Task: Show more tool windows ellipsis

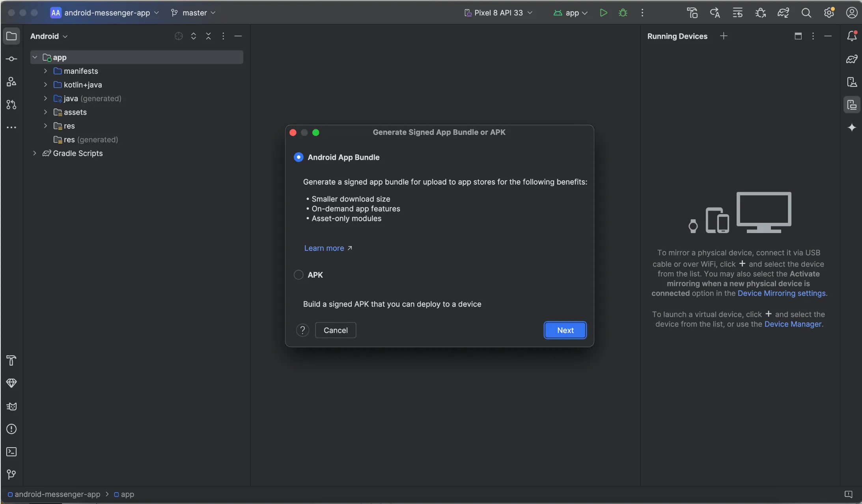Action: [x=11, y=127]
